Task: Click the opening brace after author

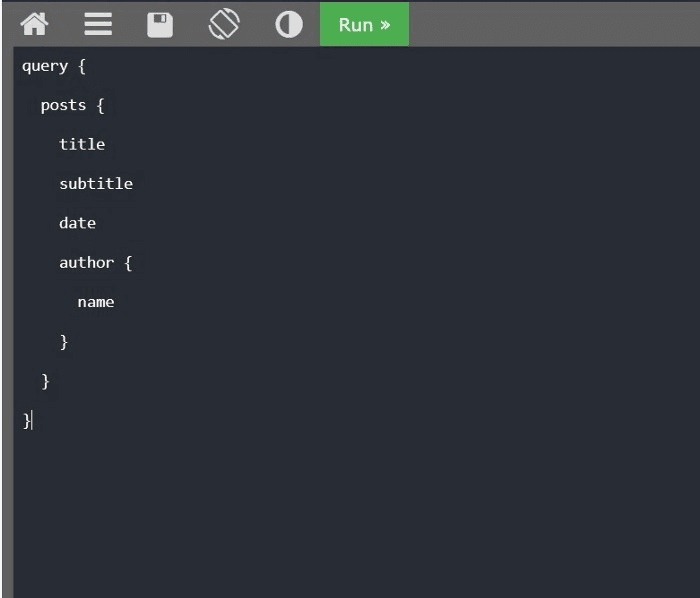Action: (128, 262)
